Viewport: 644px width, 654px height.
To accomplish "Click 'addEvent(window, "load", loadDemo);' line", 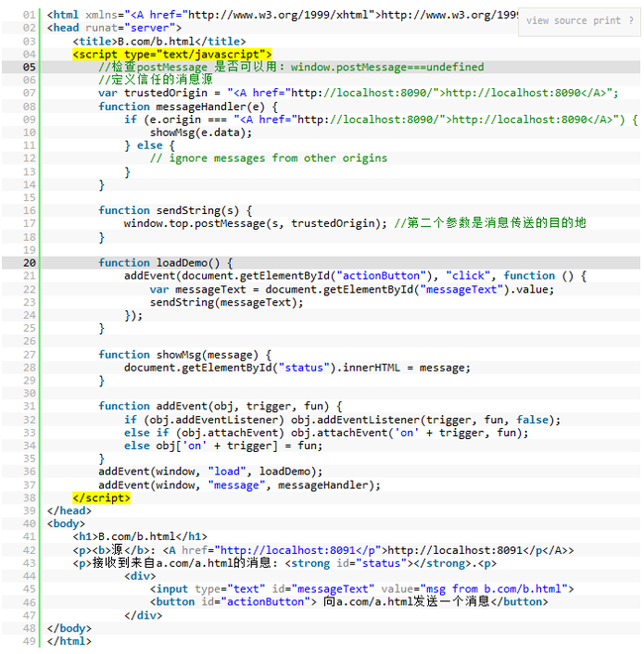I will [211, 472].
